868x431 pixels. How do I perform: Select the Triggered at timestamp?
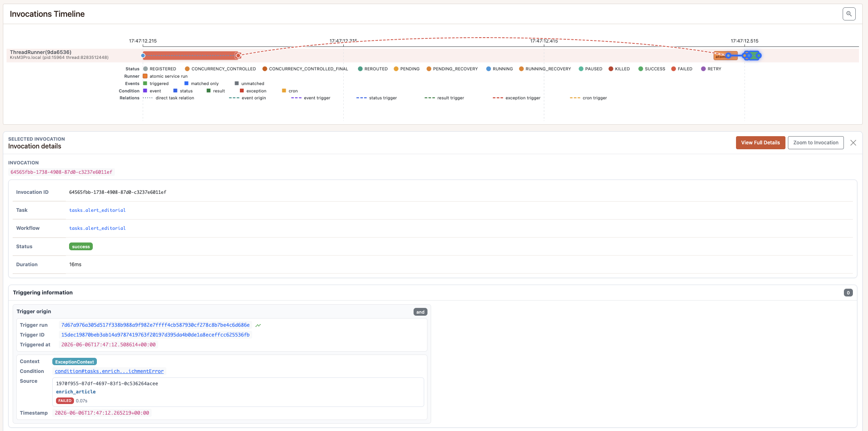pos(108,345)
